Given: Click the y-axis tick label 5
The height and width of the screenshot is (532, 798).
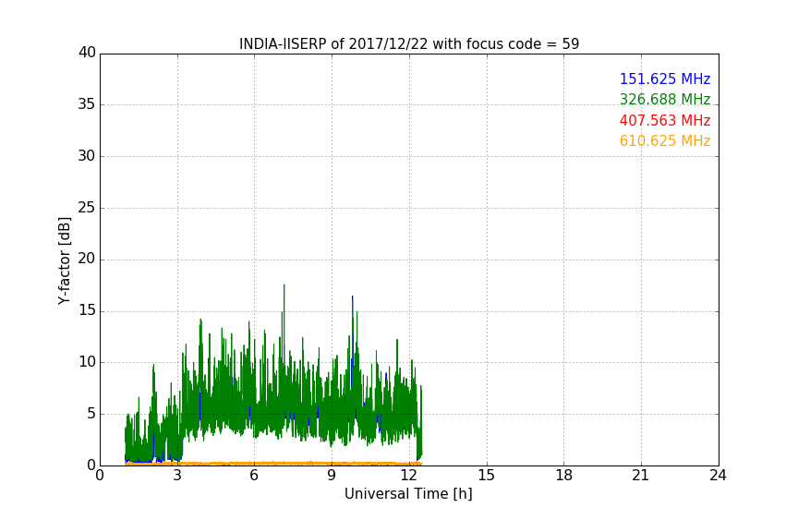Looking at the screenshot, I should (x=91, y=414).
